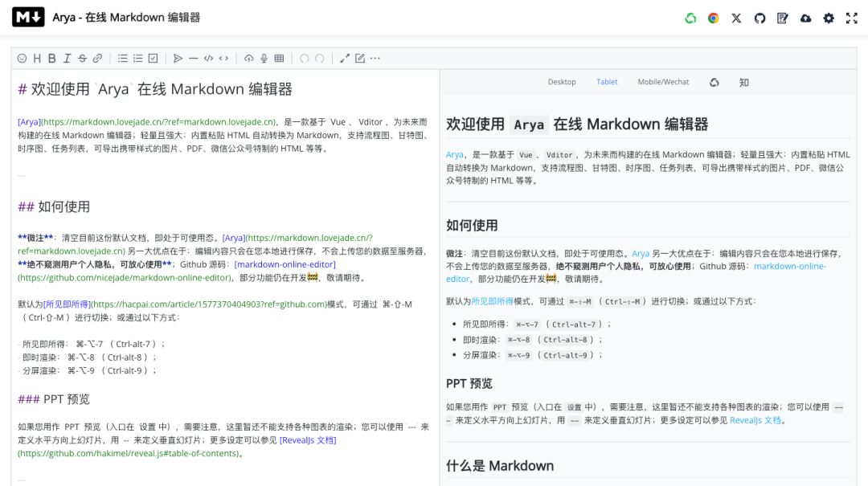Open the more options ellipsis menu

click(x=375, y=58)
